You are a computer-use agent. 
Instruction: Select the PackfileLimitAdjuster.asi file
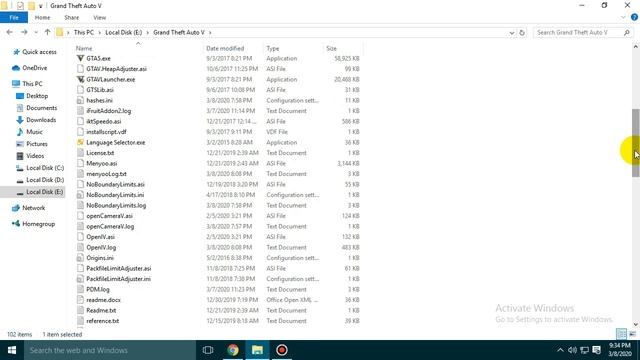(118, 269)
